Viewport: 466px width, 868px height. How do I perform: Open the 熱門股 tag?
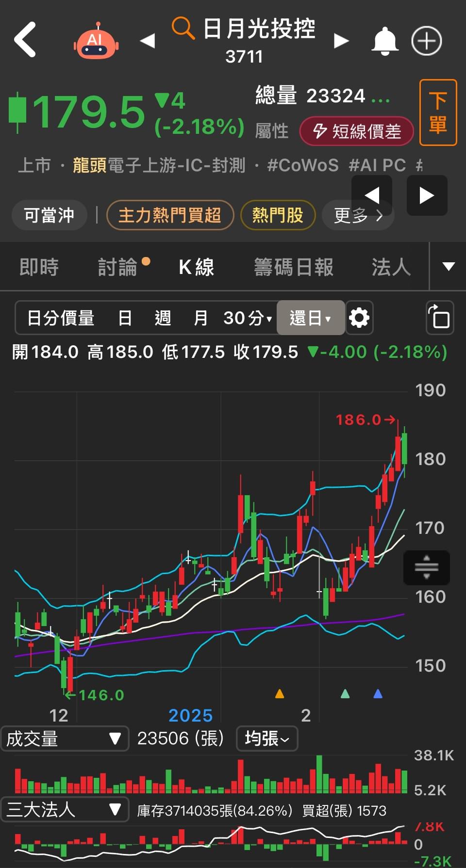(278, 215)
